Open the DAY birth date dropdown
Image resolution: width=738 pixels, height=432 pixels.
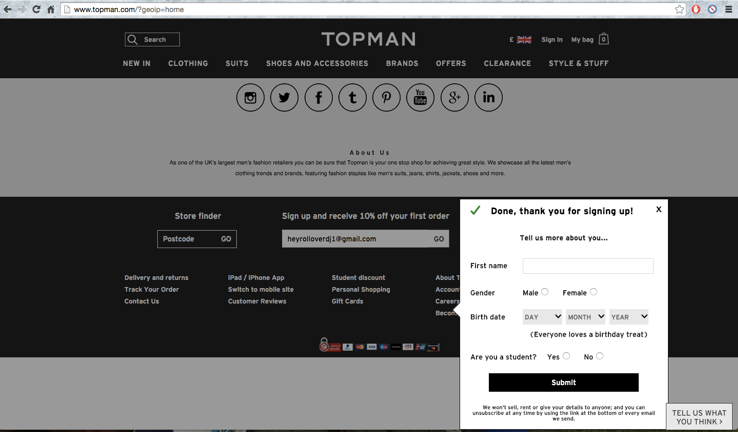pos(542,317)
